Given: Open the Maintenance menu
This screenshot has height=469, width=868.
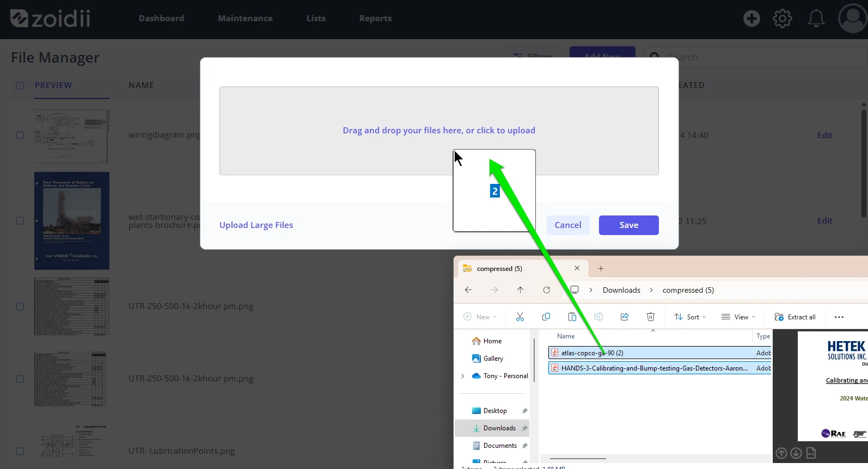Looking at the screenshot, I should point(245,18).
